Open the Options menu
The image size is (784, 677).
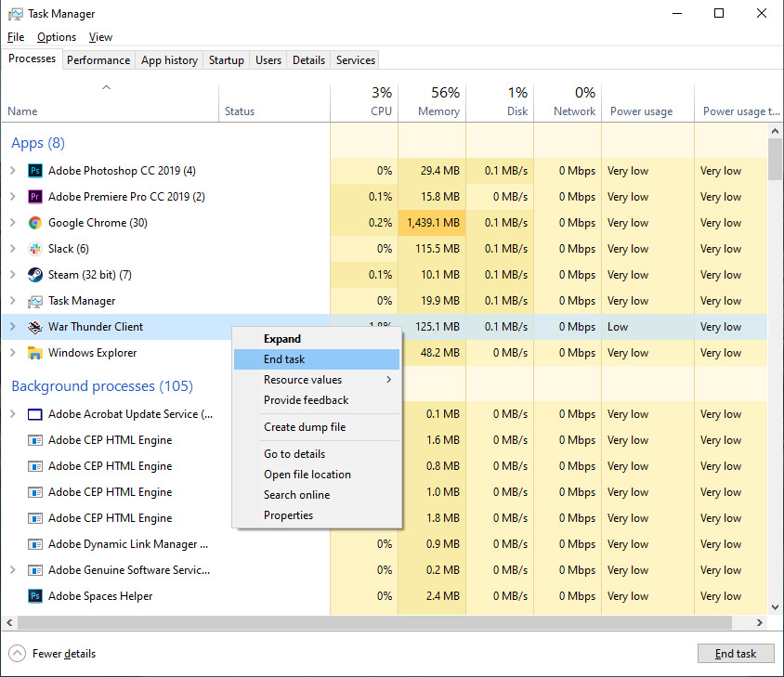57,37
